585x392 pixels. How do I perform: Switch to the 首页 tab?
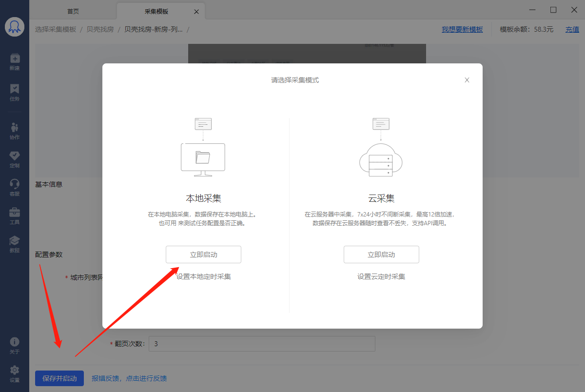pos(73,11)
